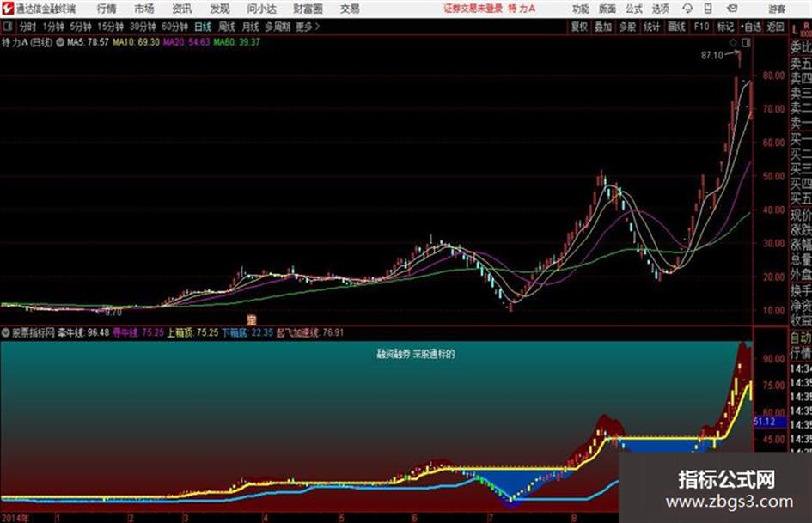
Task: Click the 牵牛线: 96.48 value
Action: click(83, 333)
